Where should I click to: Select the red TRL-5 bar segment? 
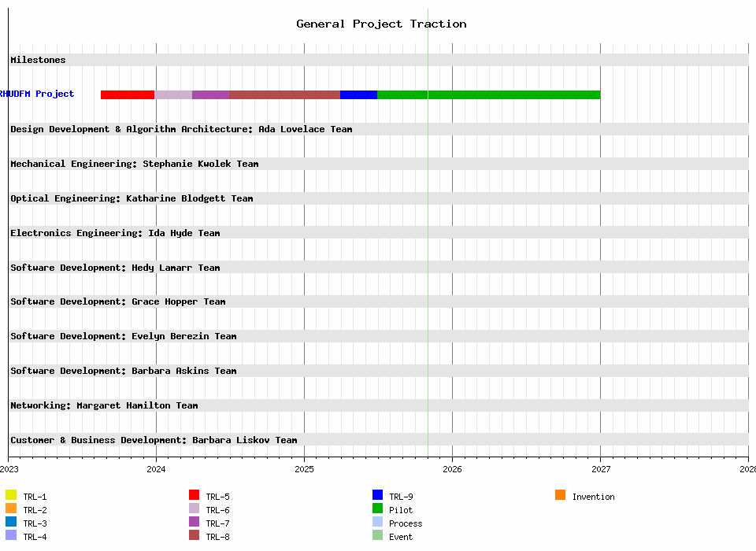[x=127, y=94]
